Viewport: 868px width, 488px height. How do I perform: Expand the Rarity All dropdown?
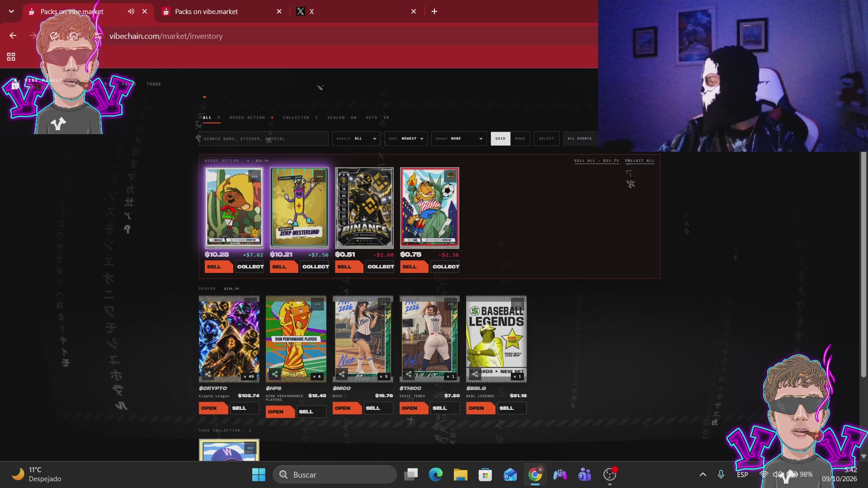(x=357, y=139)
